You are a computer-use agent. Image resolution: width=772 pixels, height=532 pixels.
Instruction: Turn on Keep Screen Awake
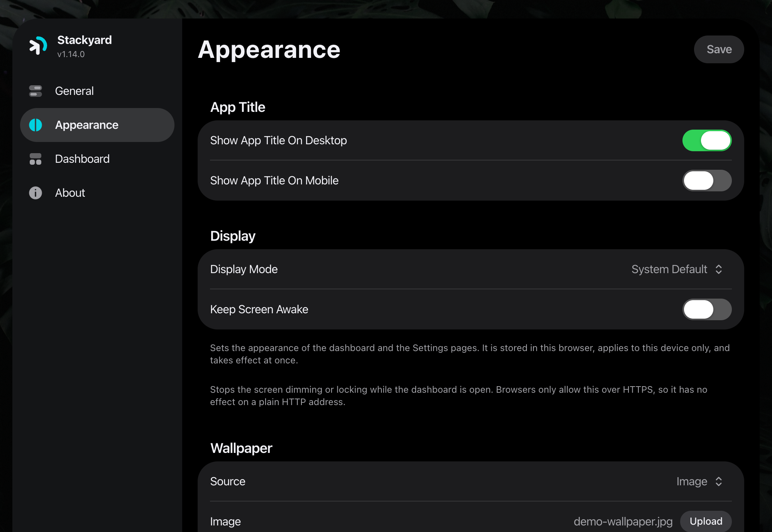707,309
